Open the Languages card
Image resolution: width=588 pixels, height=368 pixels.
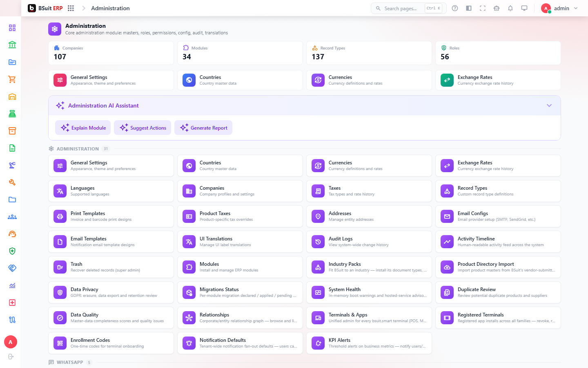click(x=111, y=191)
